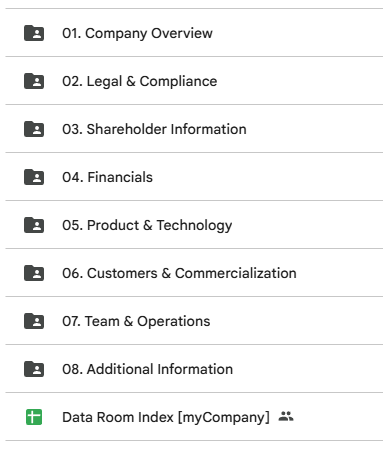Open the 08. Additional Information folder
This screenshot has height=450, width=383.
(148, 369)
